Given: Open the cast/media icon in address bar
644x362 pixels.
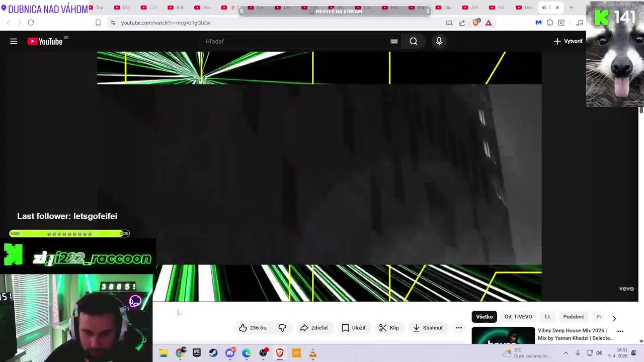Looking at the screenshot, I should [449, 23].
